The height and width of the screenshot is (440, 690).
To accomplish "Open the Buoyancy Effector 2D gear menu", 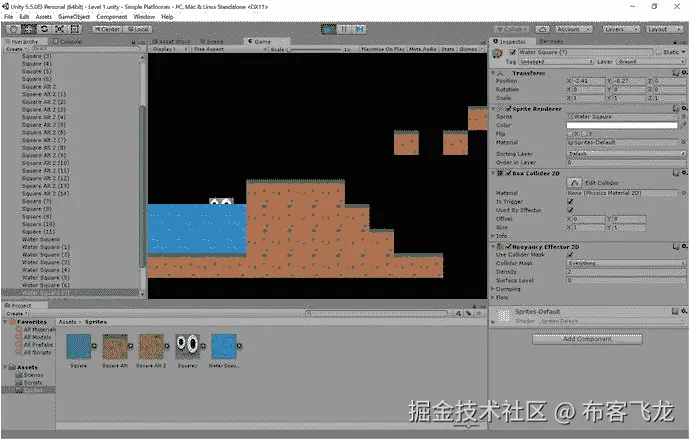I will [684, 247].
